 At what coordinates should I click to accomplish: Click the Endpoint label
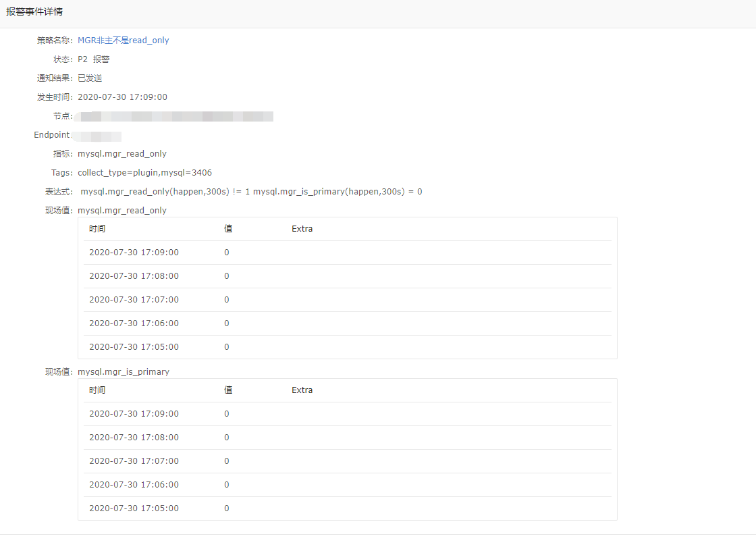[51, 135]
